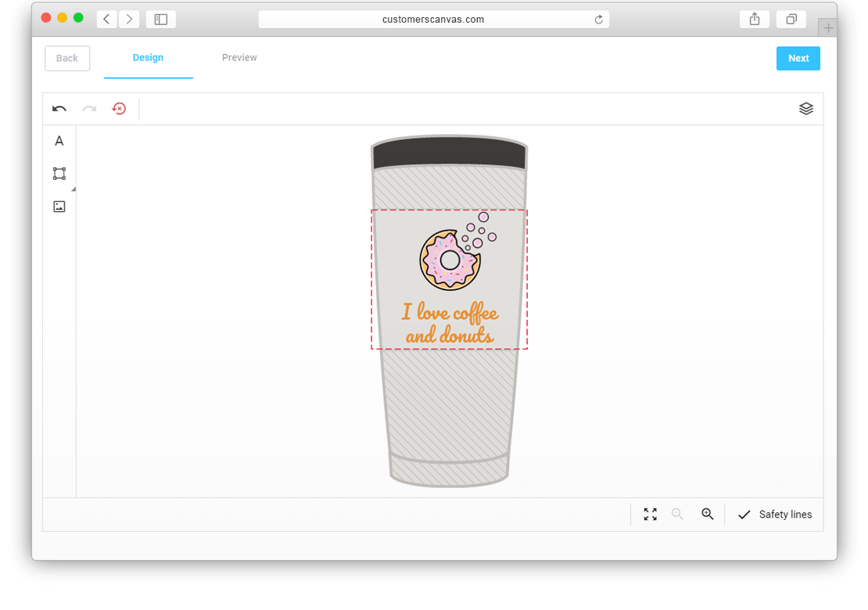This screenshot has height=610, width=868.
Task: Redo the last design change
Action: pos(88,109)
